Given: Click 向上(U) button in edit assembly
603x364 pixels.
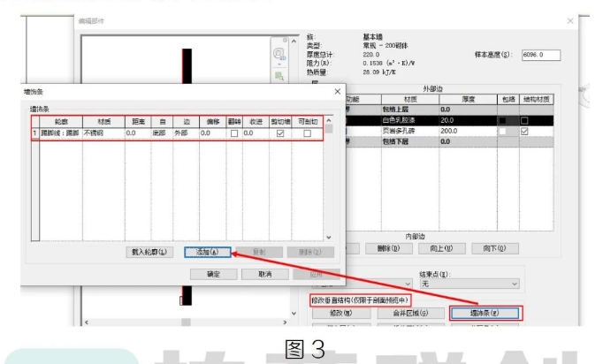Looking at the screenshot, I should (441, 248).
